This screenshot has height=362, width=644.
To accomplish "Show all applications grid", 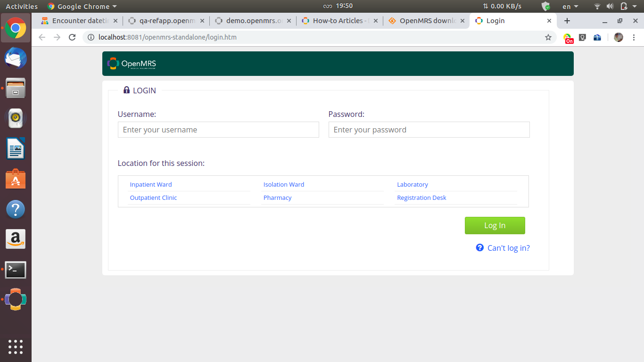I will pyautogui.click(x=16, y=346).
